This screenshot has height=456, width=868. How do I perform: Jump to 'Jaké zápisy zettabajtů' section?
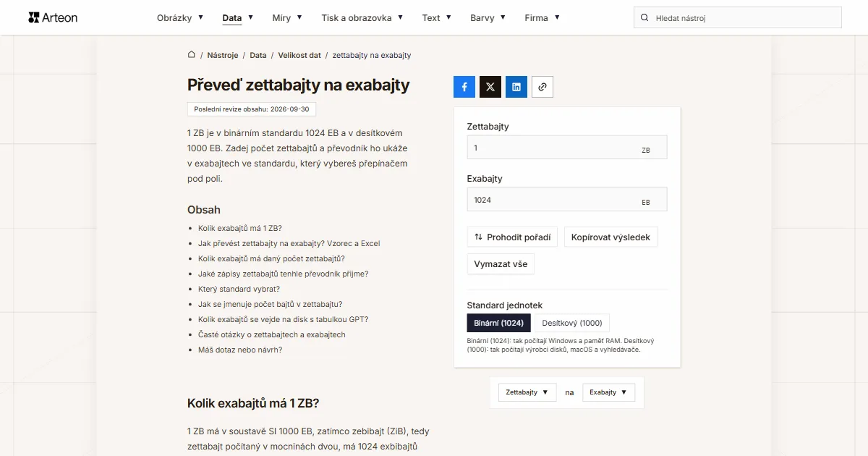284,274
